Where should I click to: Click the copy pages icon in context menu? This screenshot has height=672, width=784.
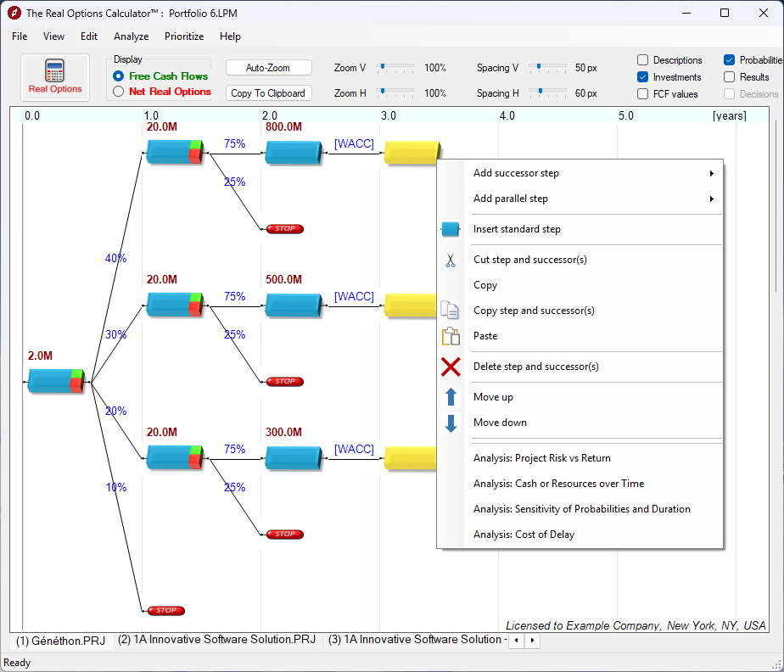coord(450,310)
